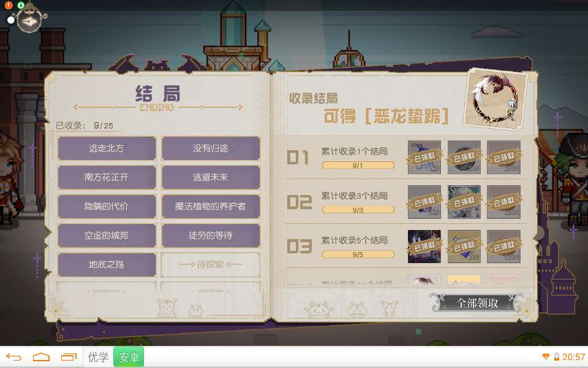The image size is (588, 368).
Task: Claim all rewards with 全部领取
Action: tap(477, 302)
